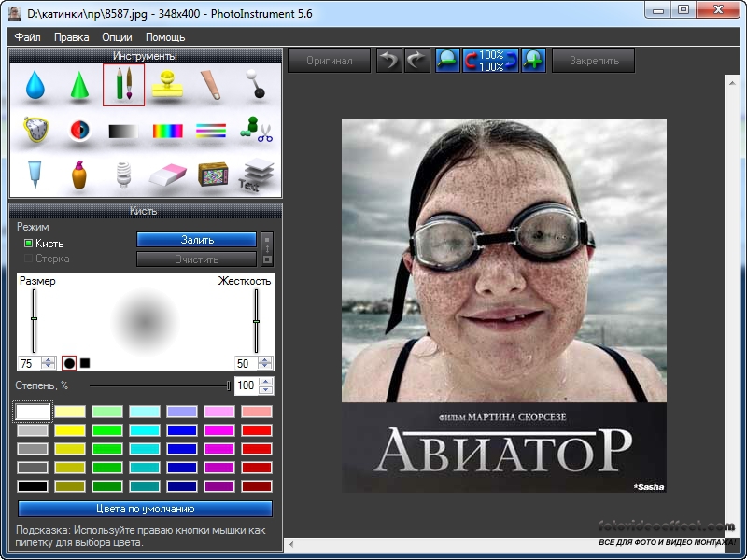Click the Степень horizontal slider handle
This screenshot has width=747, height=560.
click(x=229, y=385)
